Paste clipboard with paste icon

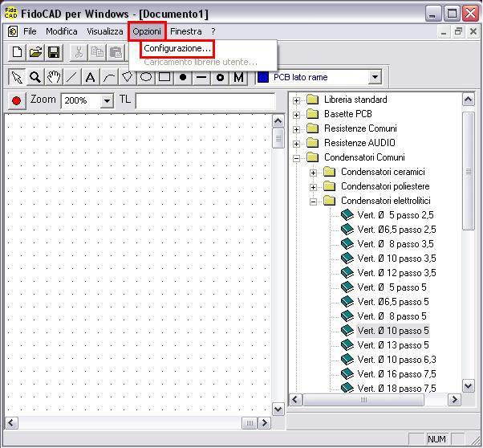(116, 52)
